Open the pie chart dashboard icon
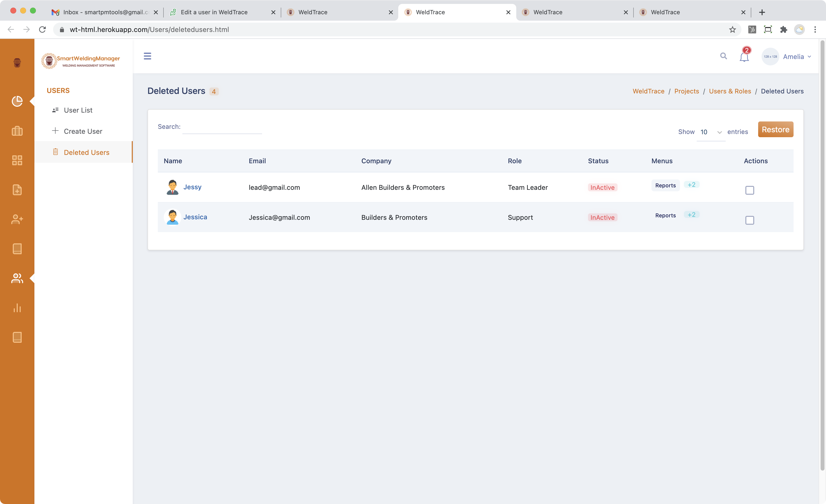Viewport: 826px width, 504px height. coord(17,101)
